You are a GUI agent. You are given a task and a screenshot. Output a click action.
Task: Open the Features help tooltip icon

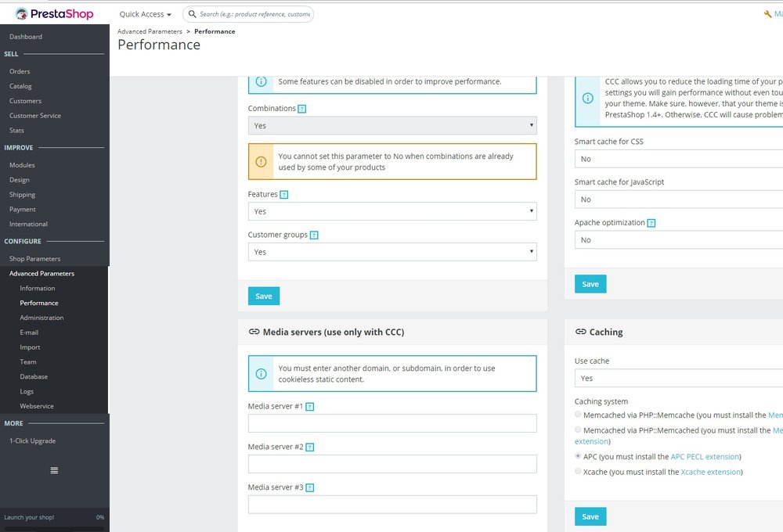283,195
